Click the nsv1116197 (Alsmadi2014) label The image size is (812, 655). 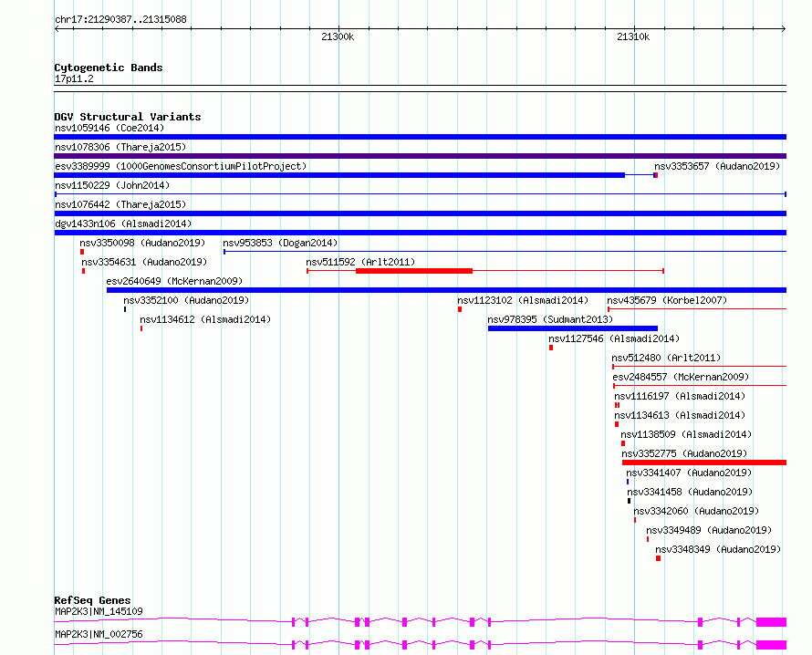(680, 396)
